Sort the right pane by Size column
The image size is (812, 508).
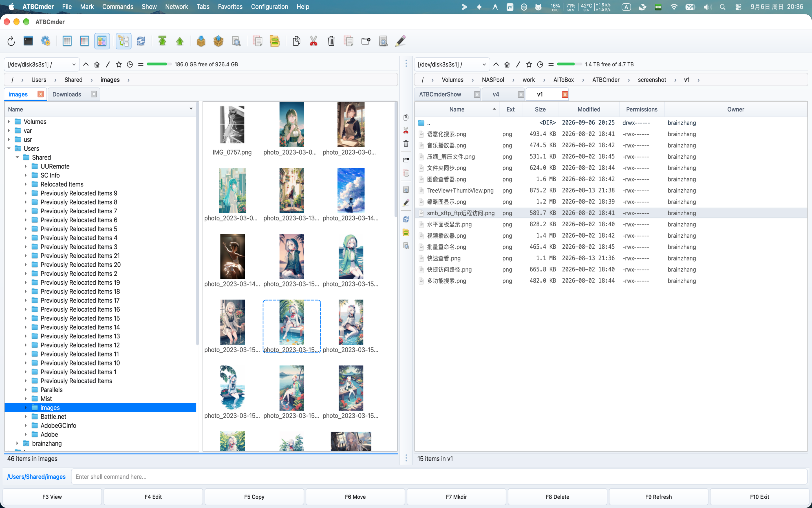coord(540,109)
